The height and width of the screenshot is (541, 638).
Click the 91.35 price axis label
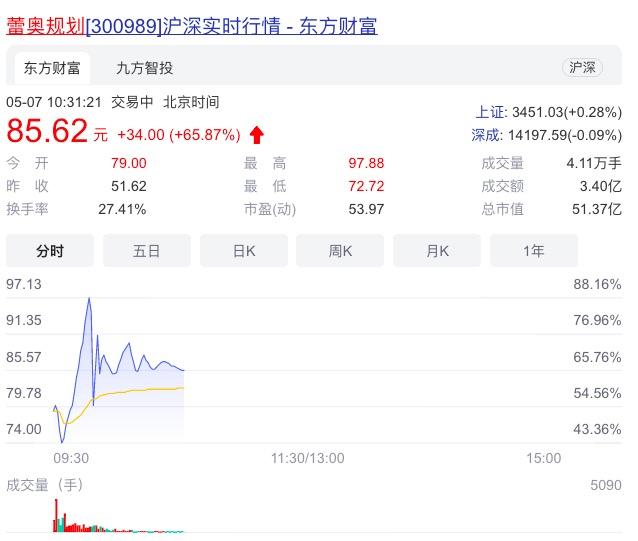pos(24,320)
